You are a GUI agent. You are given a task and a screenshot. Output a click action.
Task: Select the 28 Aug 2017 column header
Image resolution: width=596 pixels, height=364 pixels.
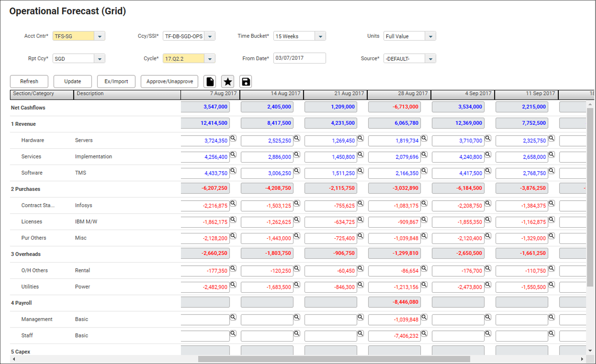tap(399, 94)
